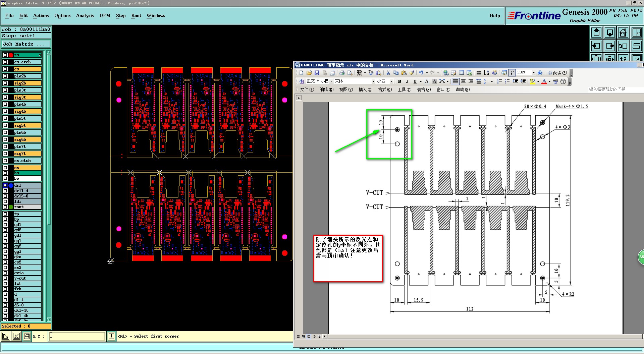
Task: Click the diagonal arrow icon beside the XY field
Action: point(6,336)
